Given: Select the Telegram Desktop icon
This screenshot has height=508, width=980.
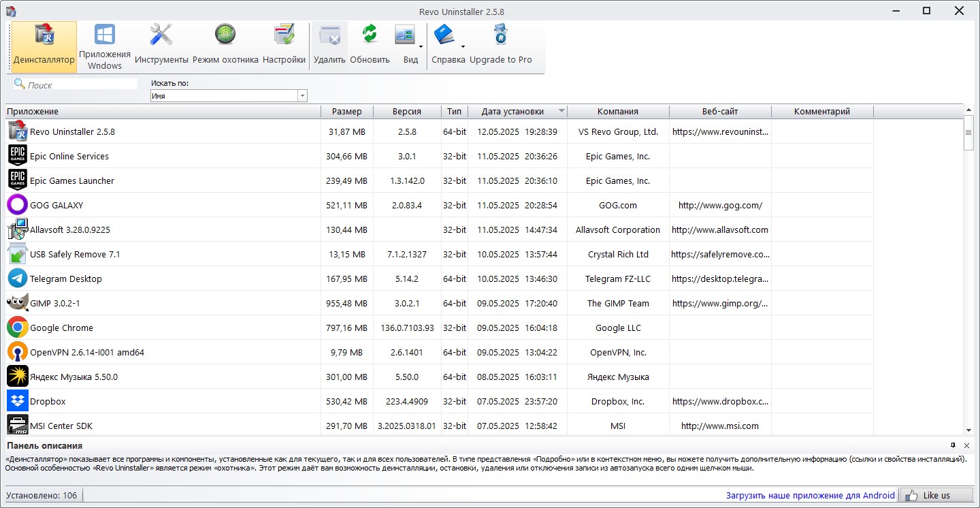Looking at the screenshot, I should [x=18, y=279].
